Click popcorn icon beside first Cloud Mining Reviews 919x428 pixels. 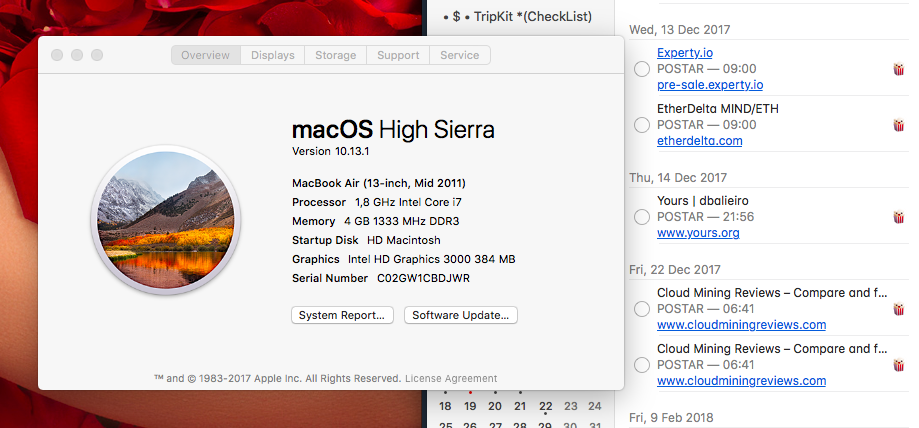(898, 309)
